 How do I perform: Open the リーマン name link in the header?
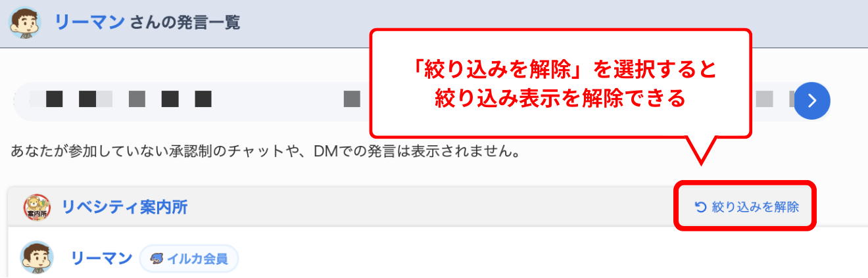tap(89, 23)
